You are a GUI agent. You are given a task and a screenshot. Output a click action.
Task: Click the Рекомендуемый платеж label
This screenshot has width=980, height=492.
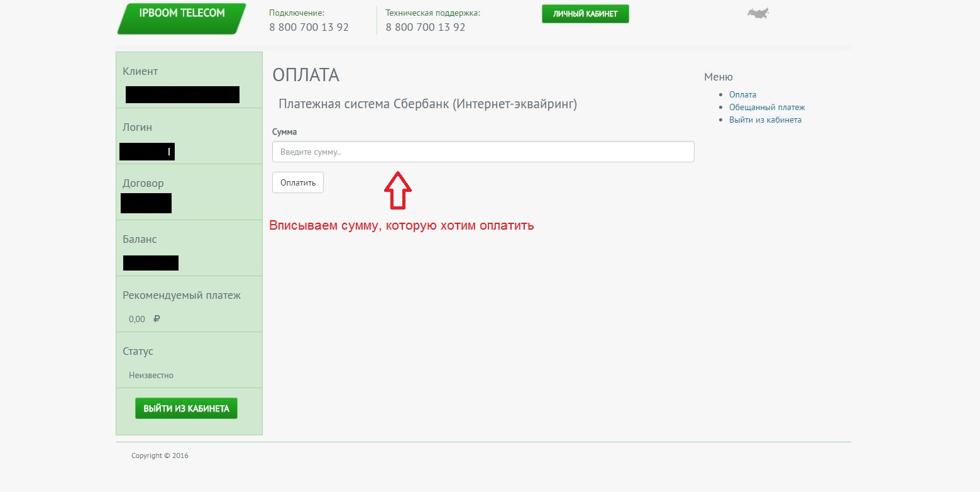(182, 295)
